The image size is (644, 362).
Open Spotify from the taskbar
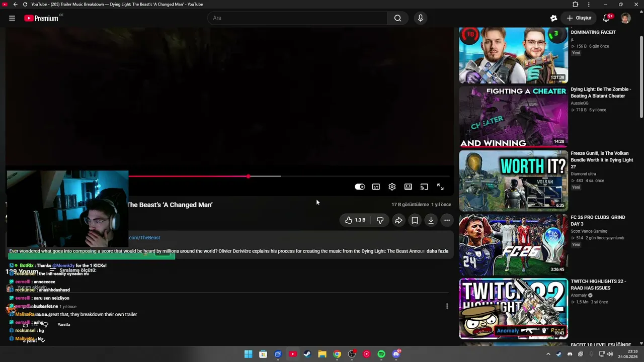tap(381, 354)
